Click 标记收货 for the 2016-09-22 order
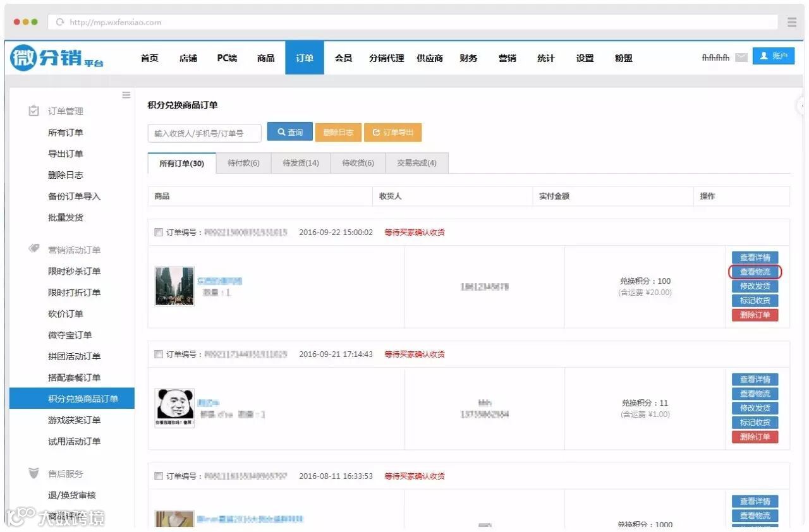809x532 pixels. [x=755, y=301]
